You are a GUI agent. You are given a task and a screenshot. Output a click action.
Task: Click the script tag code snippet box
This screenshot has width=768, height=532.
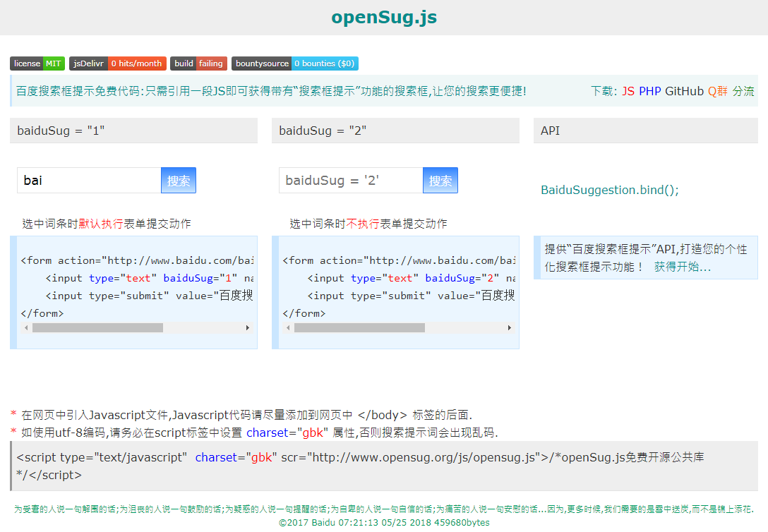(384, 466)
